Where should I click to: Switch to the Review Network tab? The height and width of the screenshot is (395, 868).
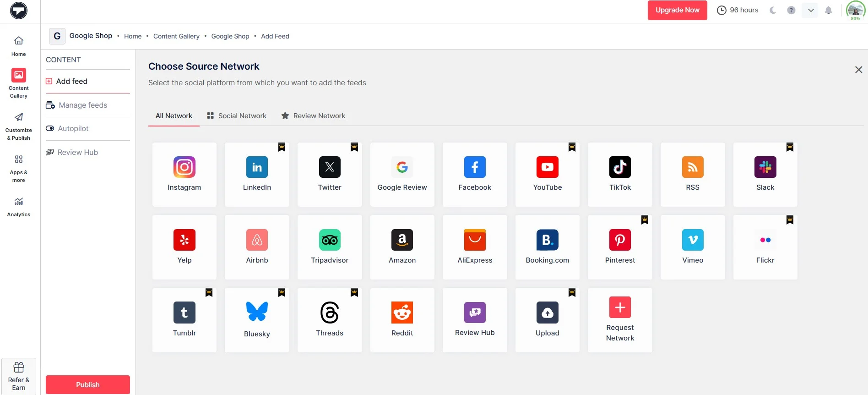pos(313,116)
